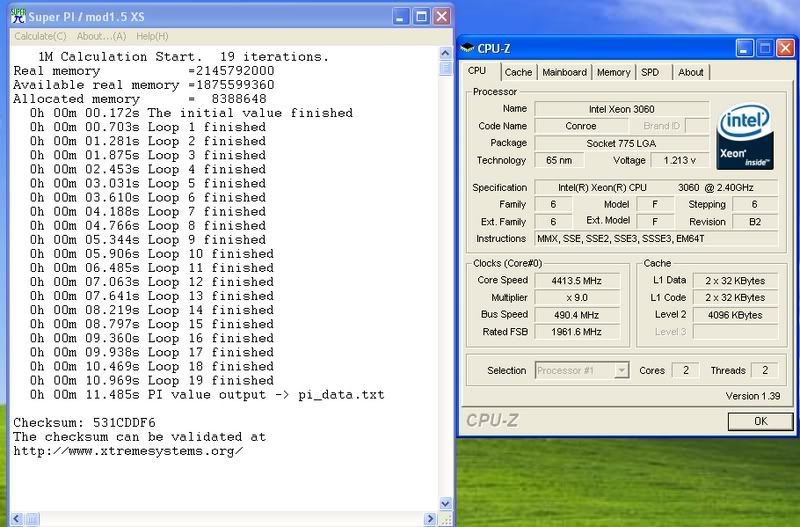The image size is (800, 527).
Task: Click the Voltage value '1.213 v'
Action: (x=680, y=160)
